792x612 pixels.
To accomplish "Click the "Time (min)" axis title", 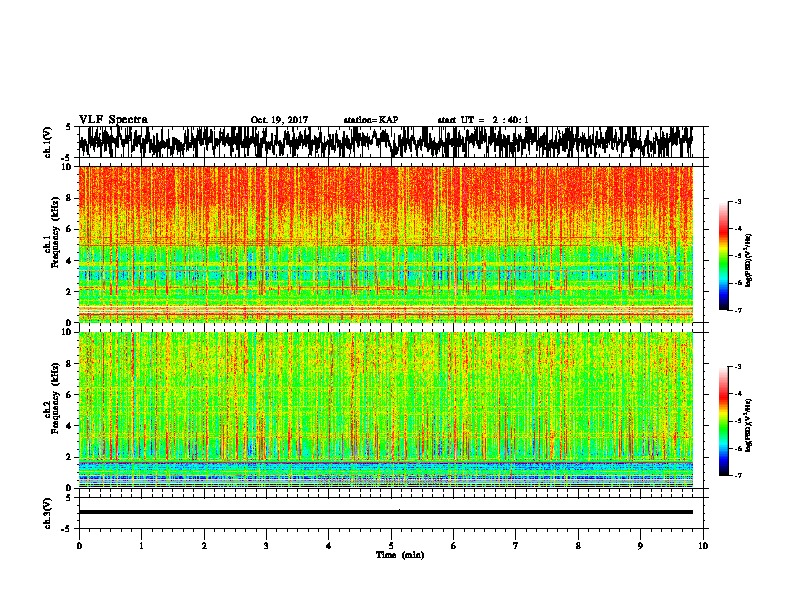I will [400, 555].
